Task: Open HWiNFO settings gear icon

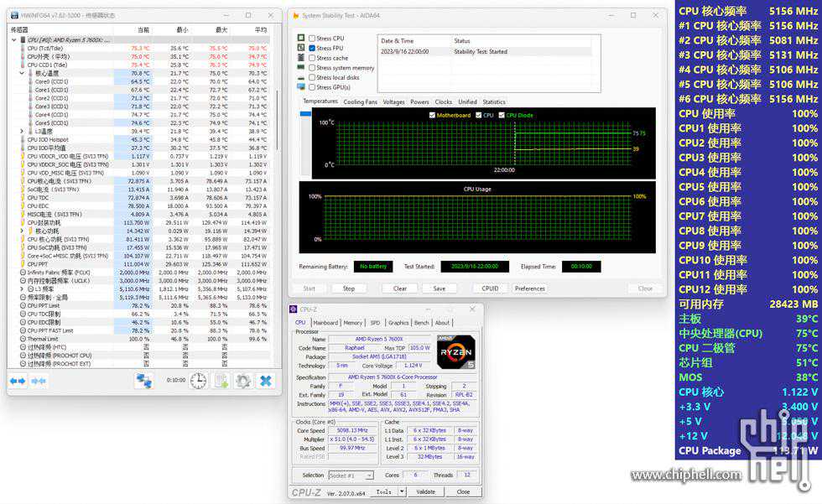Action: [x=243, y=381]
